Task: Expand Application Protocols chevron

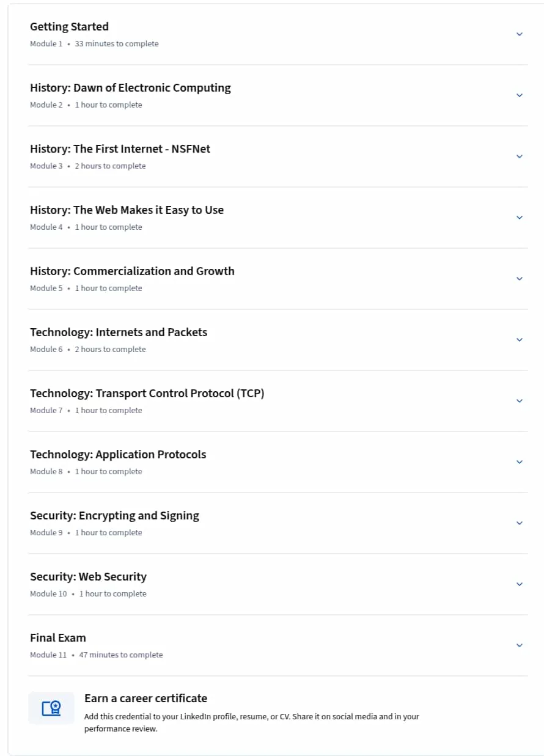Action: (520, 462)
